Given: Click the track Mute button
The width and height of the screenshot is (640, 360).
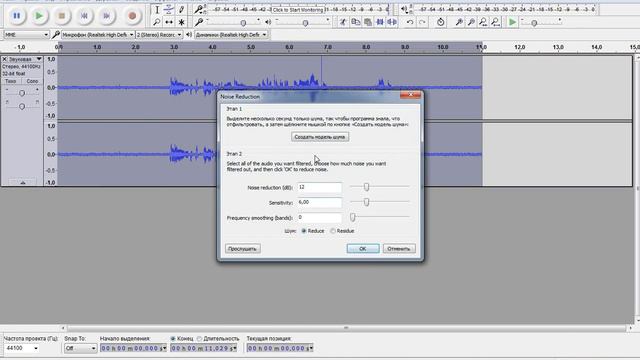Looking at the screenshot, I should (11, 81).
